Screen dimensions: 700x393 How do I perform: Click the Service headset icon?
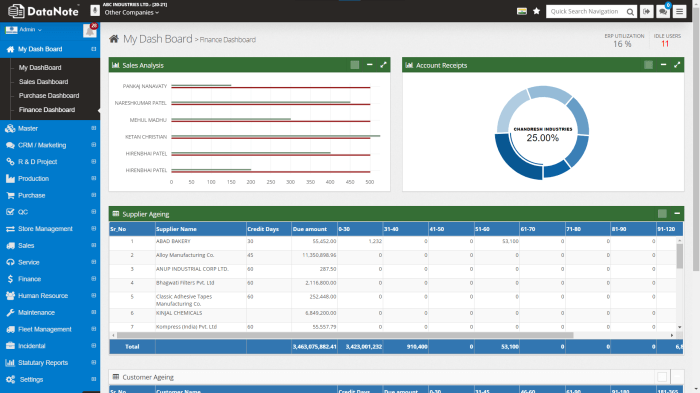click(x=10, y=262)
